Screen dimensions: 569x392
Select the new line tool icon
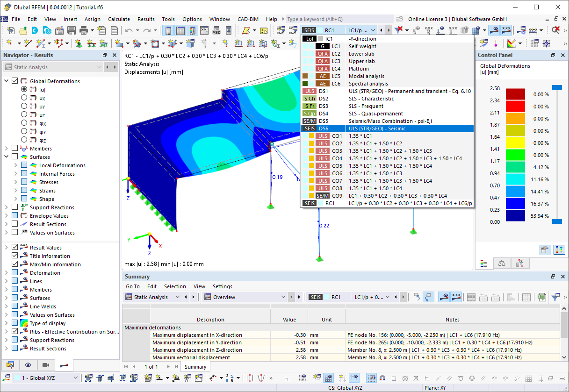click(28, 43)
